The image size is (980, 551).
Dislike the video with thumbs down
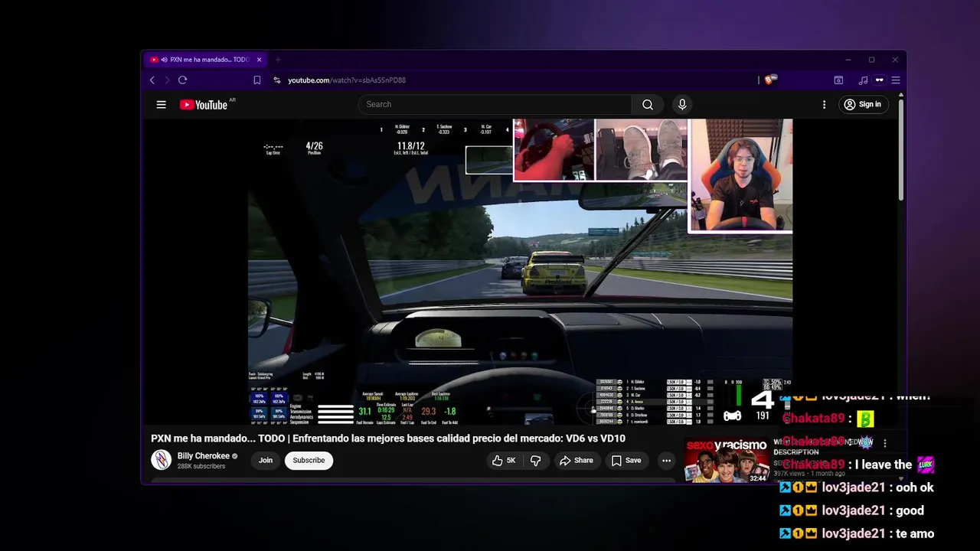536,461
